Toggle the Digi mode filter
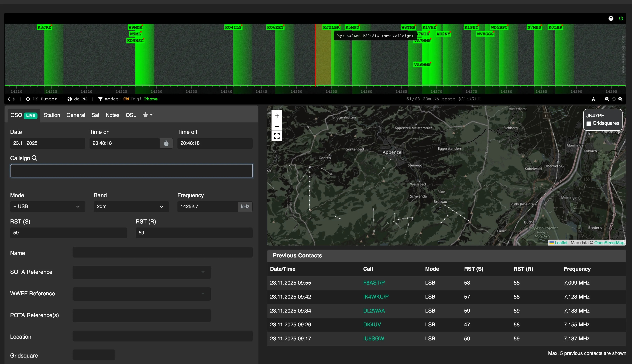Screen dimensions: 632x364 tap(136, 99)
